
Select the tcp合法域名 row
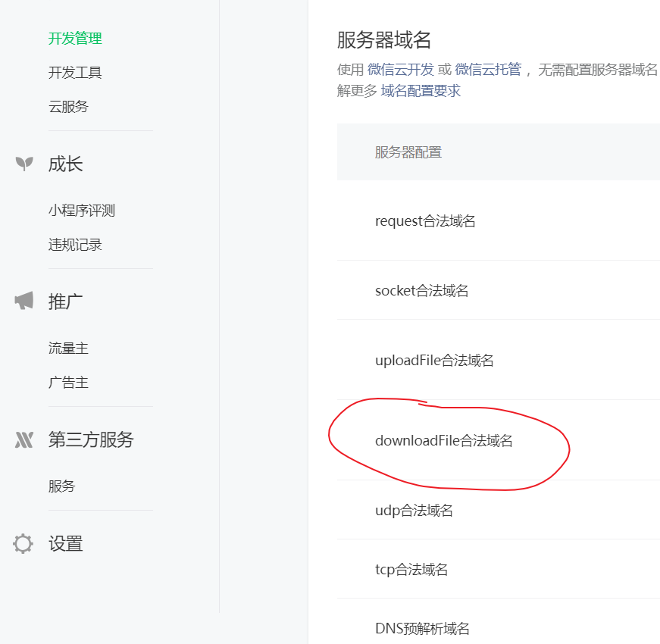[x=499, y=569]
